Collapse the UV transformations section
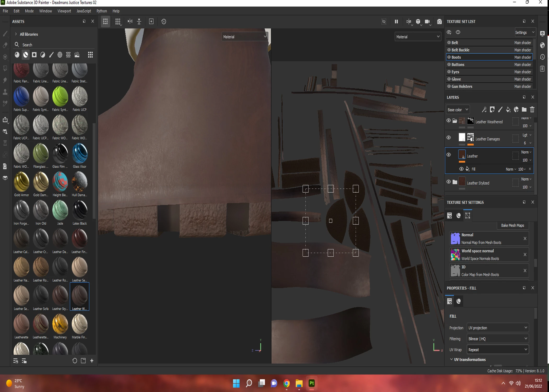The width and height of the screenshot is (549, 392). point(451,359)
